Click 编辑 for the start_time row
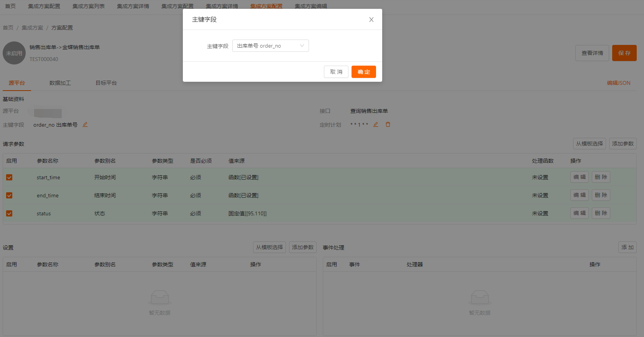Image resolution: width=644 pixels, height=337 pixels. coord(579,177)
